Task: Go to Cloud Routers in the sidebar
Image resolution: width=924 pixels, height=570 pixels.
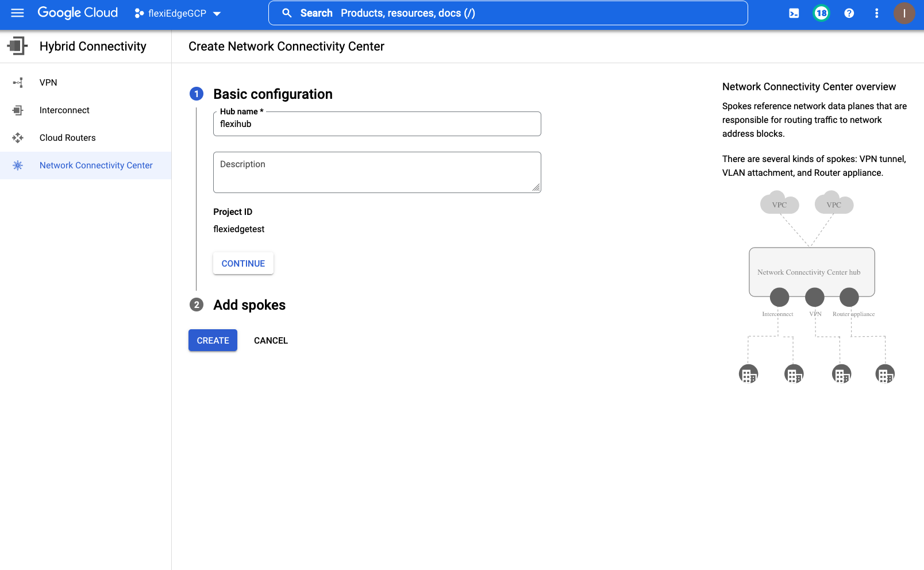Action: 86,138
